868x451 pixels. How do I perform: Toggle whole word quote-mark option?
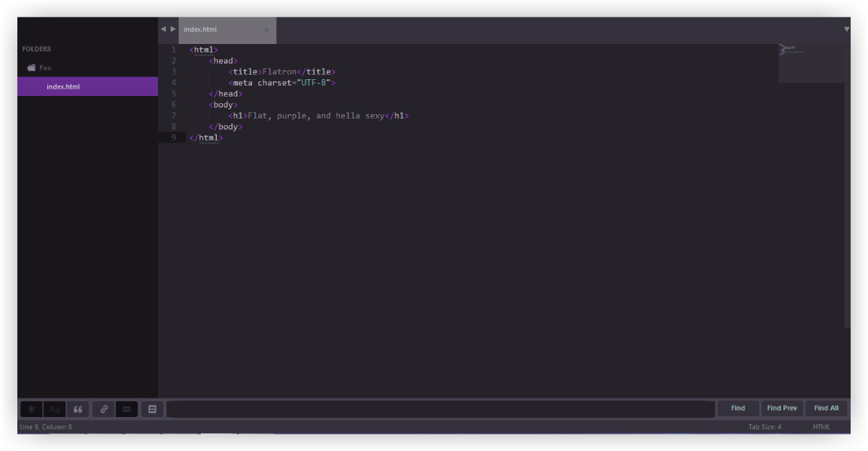point(78,409)
